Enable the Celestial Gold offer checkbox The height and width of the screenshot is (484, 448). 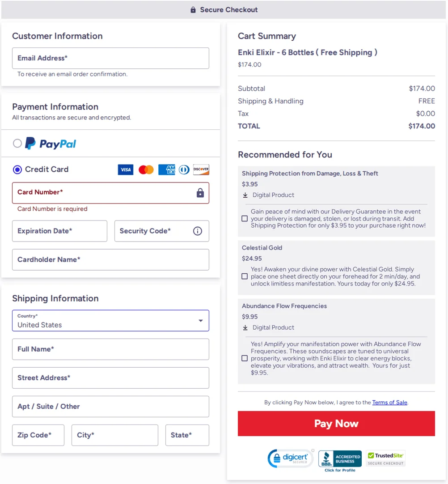[245, 276]
